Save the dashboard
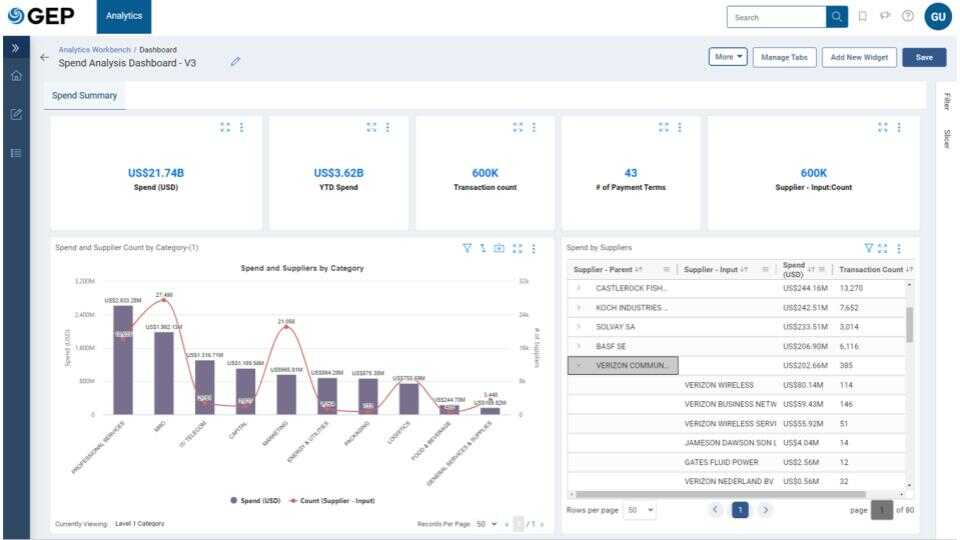The height and width of the screenshot is (540, 960). (x=924, y=57)
